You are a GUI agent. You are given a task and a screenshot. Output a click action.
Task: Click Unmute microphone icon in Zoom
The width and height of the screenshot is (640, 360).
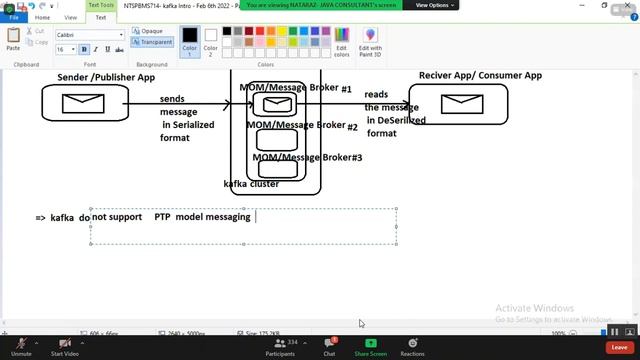(21, 343)
